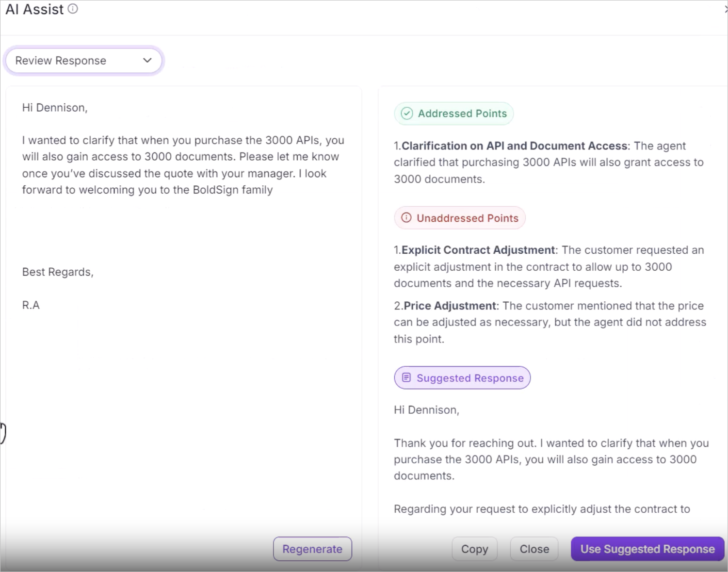Click the 'Best Regards,' line in the draft
Viewport: 728px width, 572px height.
coord(58,272)
